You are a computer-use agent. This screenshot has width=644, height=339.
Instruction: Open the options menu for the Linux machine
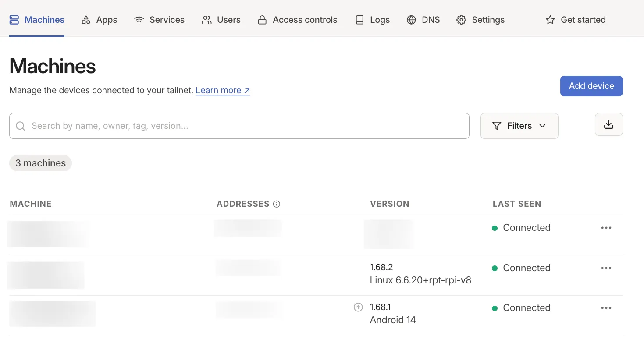[606, 268]
